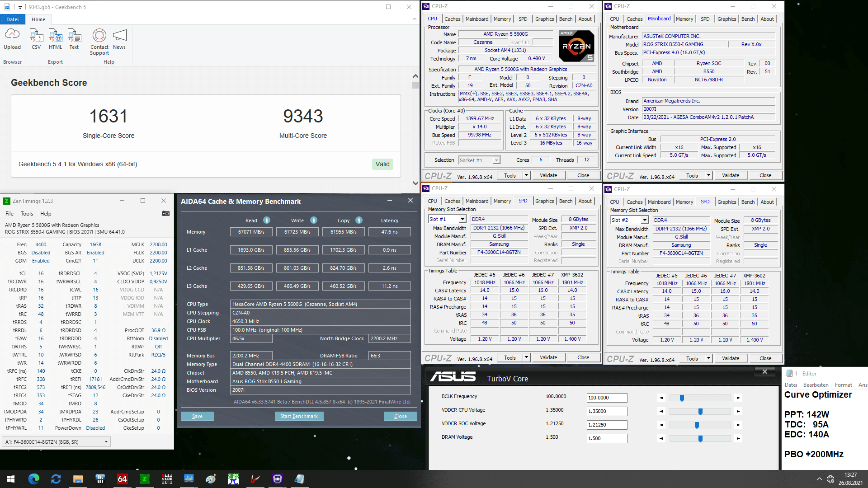Open the Paint palette taskbar icon

pos(211,479)
